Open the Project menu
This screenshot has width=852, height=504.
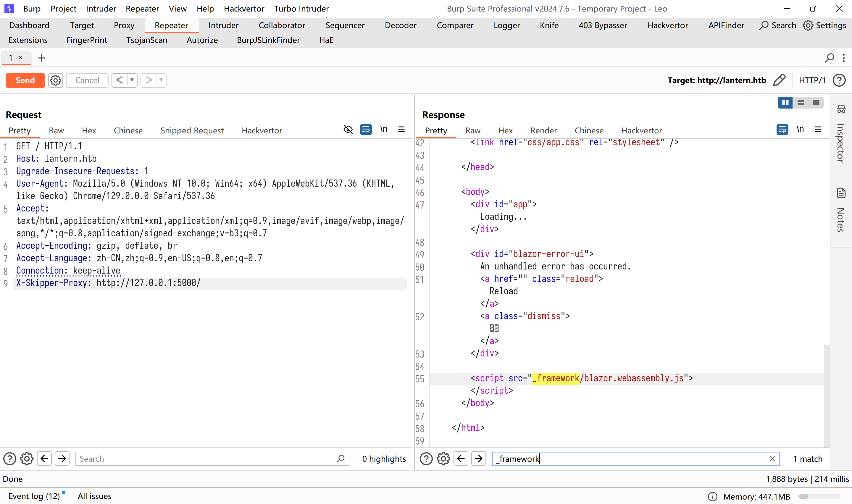click(x=64, y=9)
